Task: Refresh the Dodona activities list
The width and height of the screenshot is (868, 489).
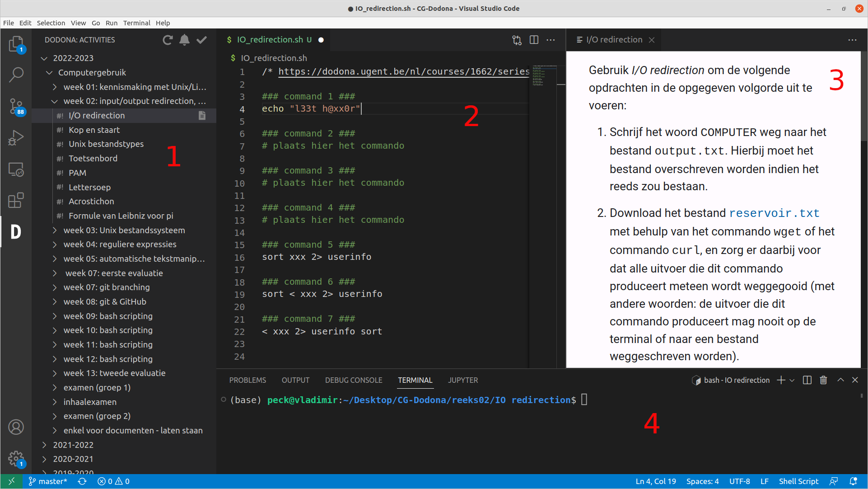Action: pyautogui.click(x=168, y=40)
